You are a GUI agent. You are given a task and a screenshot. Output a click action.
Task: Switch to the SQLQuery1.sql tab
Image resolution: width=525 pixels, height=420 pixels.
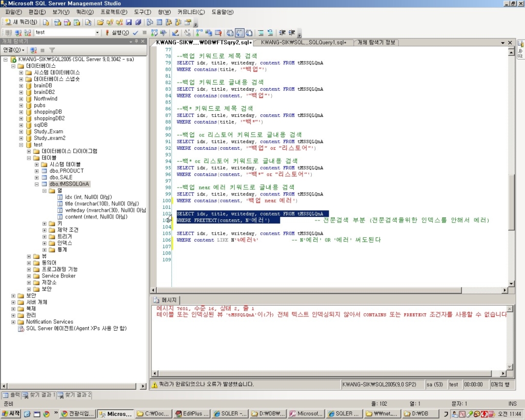[x=304, y=43]
